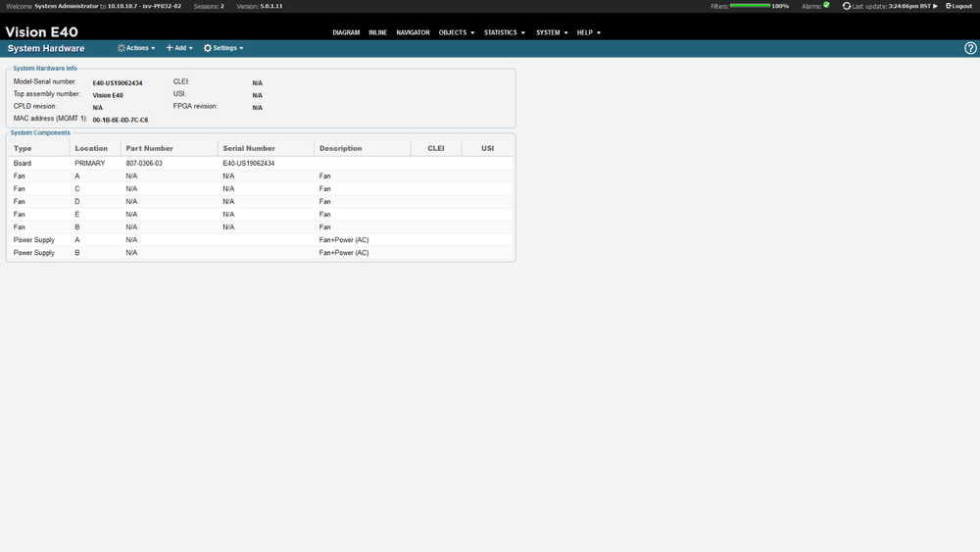
Task: Open the Navigator view
Action: (x=413, y=32)
